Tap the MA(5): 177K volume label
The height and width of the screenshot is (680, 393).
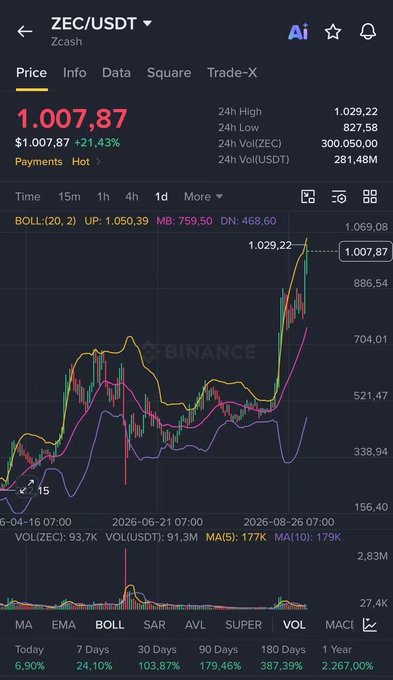point(236,537)
